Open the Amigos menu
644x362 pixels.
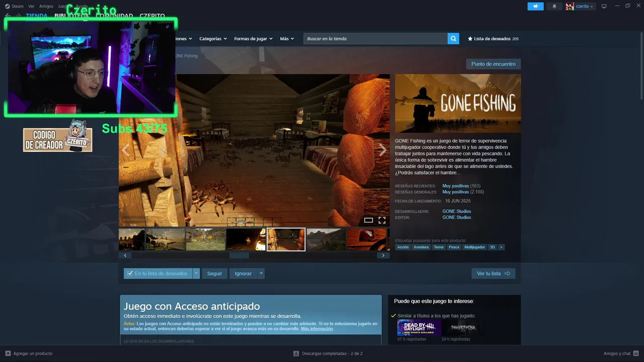pos(46,7)
